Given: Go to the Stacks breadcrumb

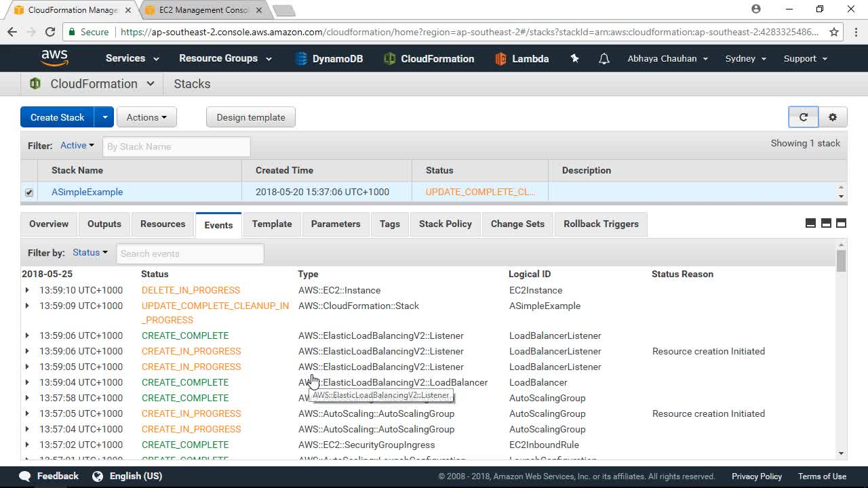Looking at the screenshot, I should [x=192, y=84].
